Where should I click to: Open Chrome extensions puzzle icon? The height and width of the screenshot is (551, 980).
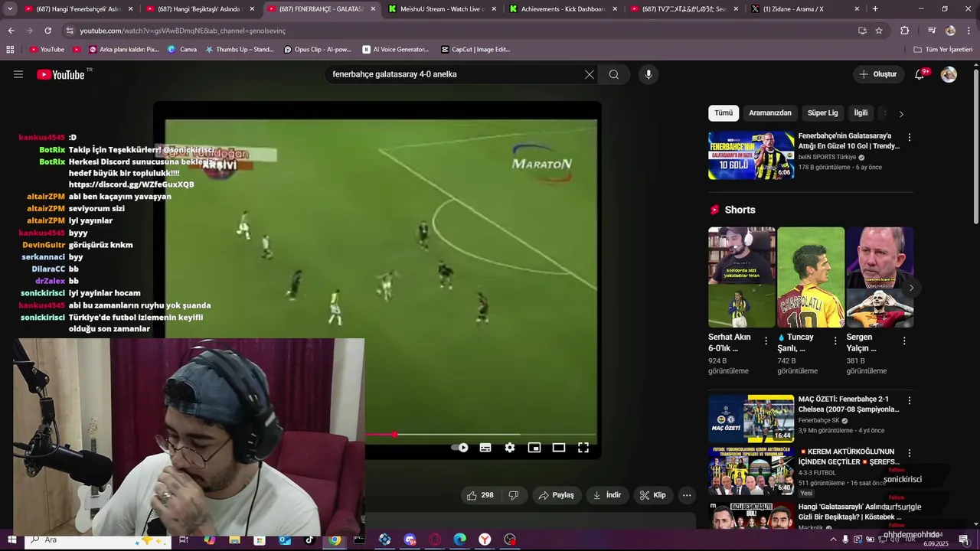[x=904, y=31]
